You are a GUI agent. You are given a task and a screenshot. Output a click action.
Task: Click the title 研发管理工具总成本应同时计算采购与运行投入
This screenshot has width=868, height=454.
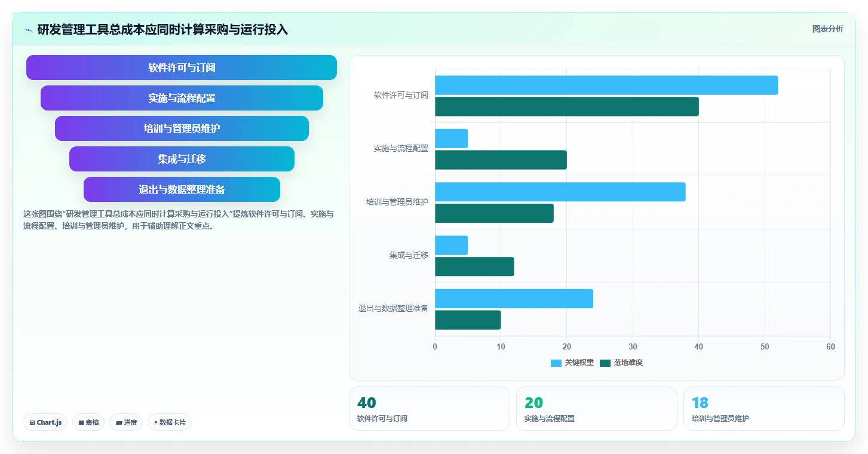[162, 30]
